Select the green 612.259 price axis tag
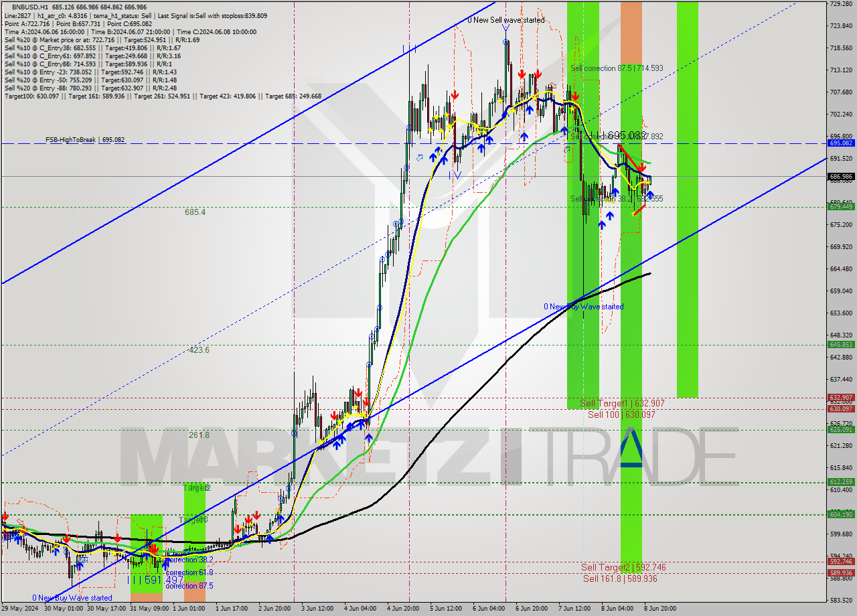Viewport: 857px width, 616px height. click(842, 482)
